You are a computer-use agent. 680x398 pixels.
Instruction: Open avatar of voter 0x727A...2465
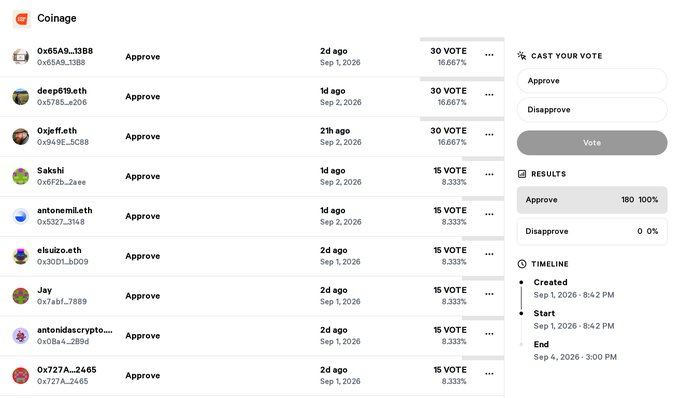(20, 376)
